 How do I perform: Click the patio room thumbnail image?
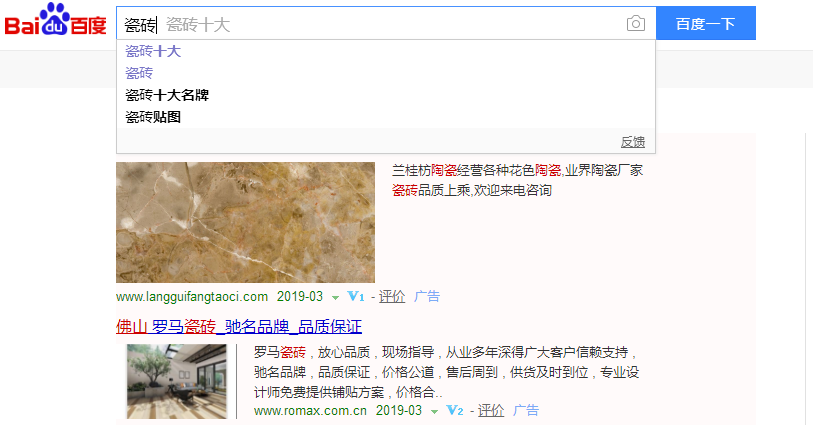tap(177, 381)
